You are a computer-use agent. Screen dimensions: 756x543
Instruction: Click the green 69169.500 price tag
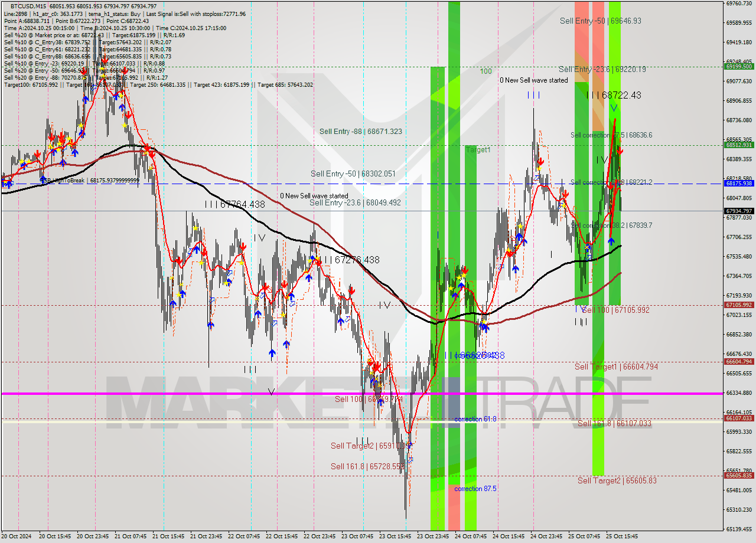point(739,66)
